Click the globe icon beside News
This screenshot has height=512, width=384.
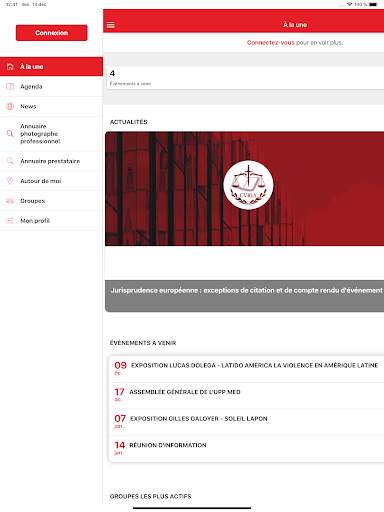tap(10, 106)
